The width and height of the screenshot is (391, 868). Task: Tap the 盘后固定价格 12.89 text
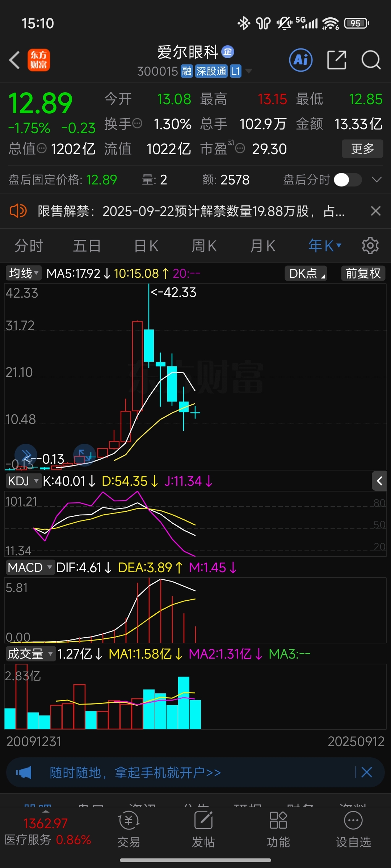(63, 180)
